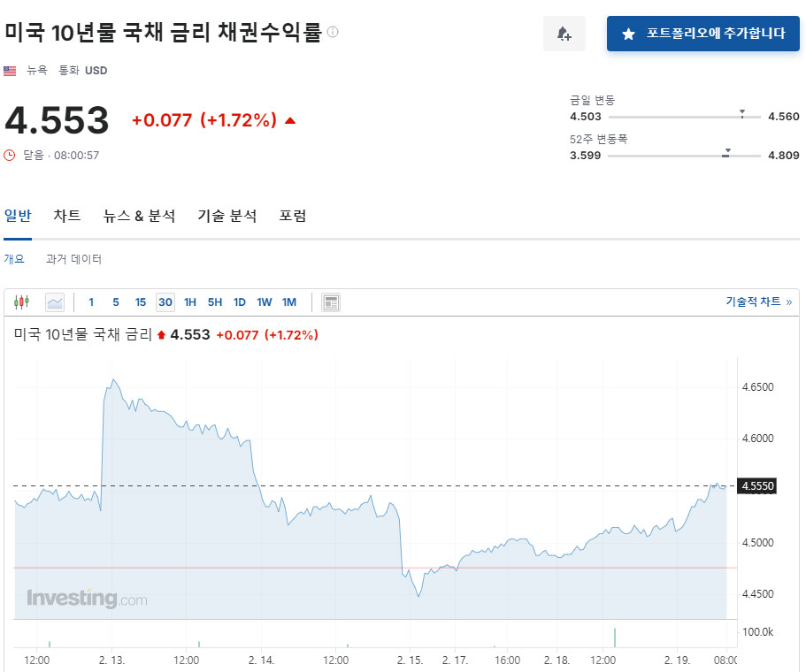Open the 과거 데이터 sub-tab

pos(73,259)
